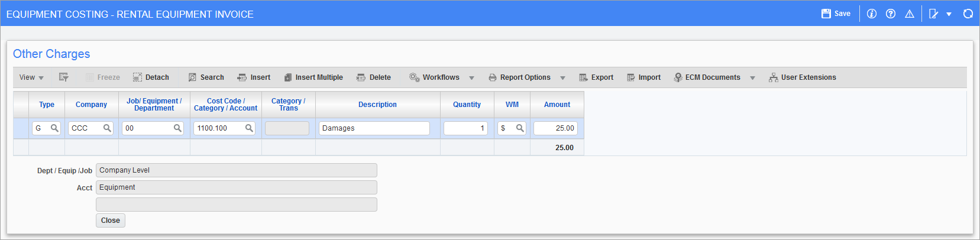Open the edit layout dropdown arrow in header

[949, 14]
